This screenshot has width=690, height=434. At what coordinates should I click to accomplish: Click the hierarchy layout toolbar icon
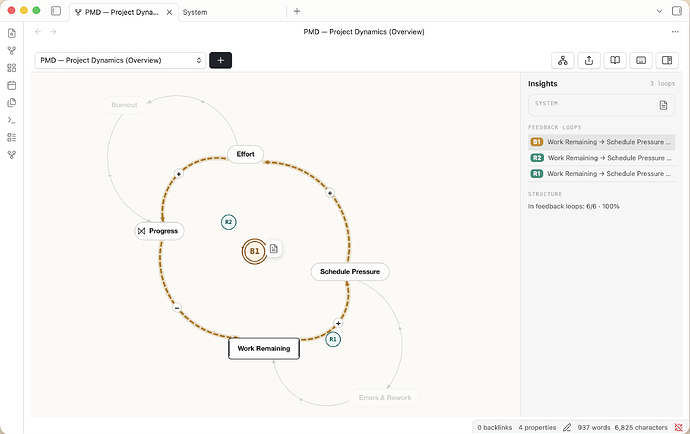click(563, 60)
